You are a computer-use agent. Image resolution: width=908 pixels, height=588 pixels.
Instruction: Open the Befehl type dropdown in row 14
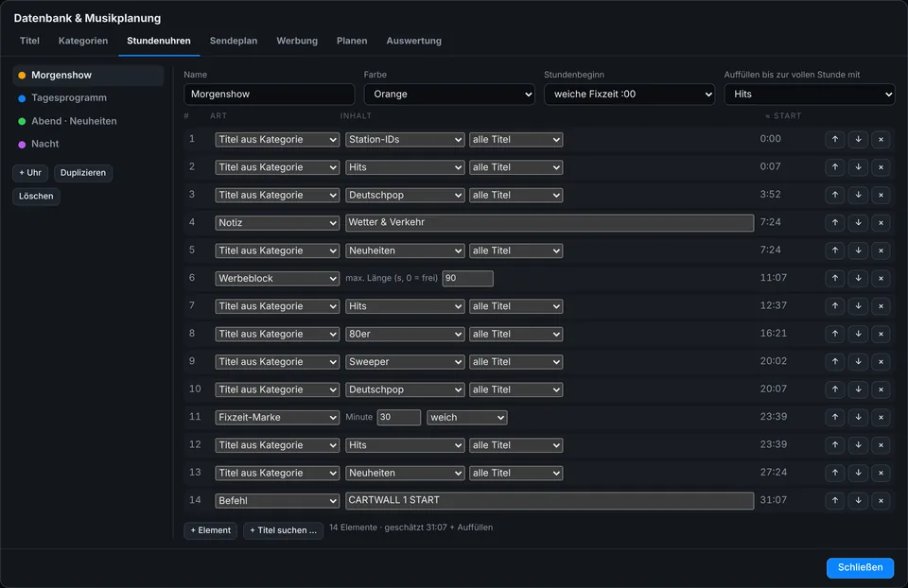[277, 501]
